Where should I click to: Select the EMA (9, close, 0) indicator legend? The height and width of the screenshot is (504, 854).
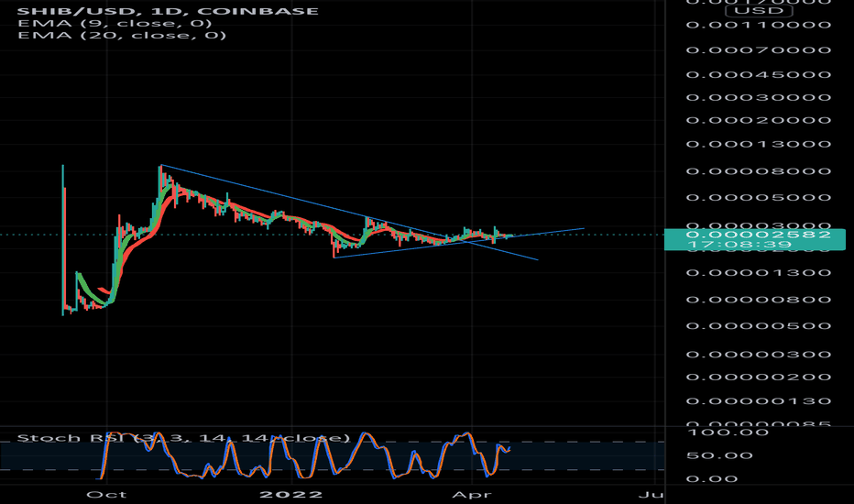tap(115, 23)
